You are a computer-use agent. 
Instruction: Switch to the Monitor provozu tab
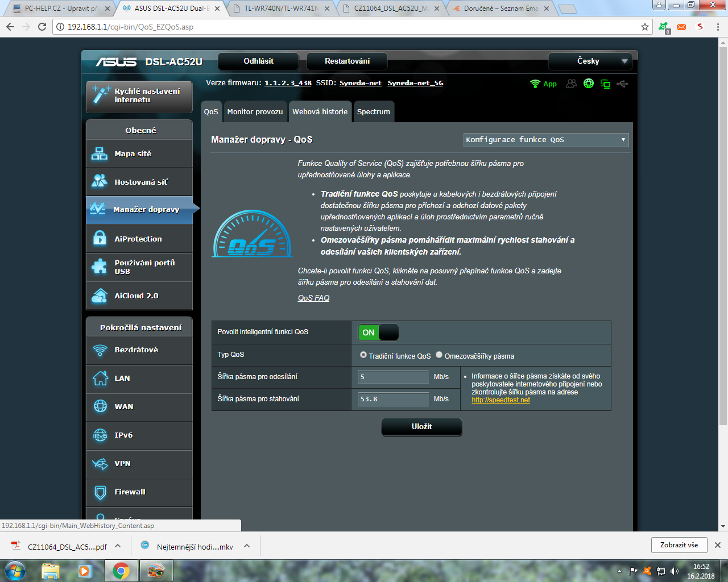pyautogui.click(x=255, y=112)
